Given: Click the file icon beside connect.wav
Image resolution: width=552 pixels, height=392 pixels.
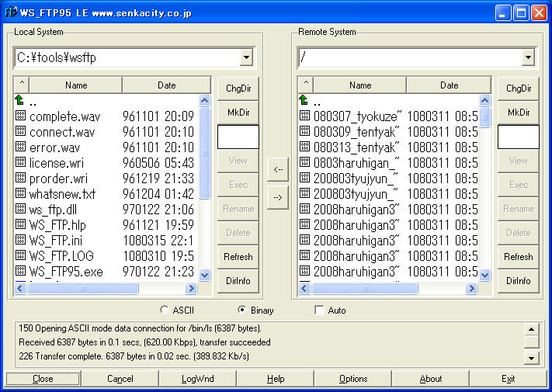Looking at the screenshot, I should pyautogui.click(x=20, y=131).
